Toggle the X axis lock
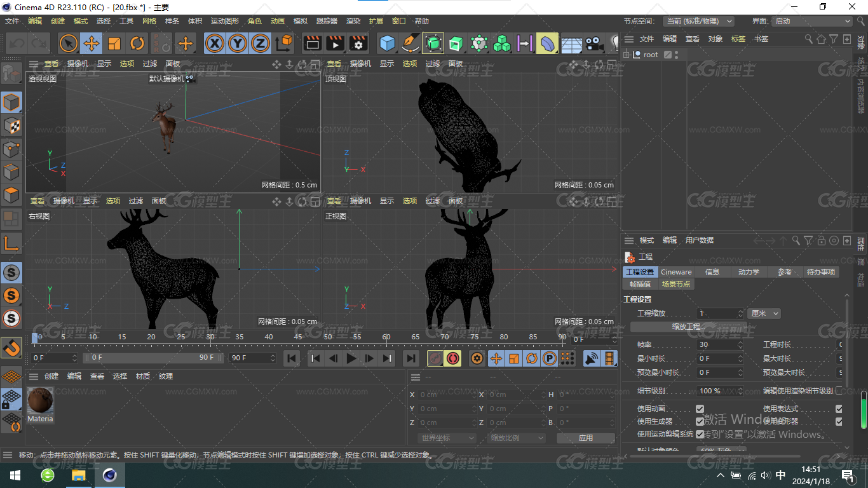This screenshot has width=868, height=488. coord(215,43)
